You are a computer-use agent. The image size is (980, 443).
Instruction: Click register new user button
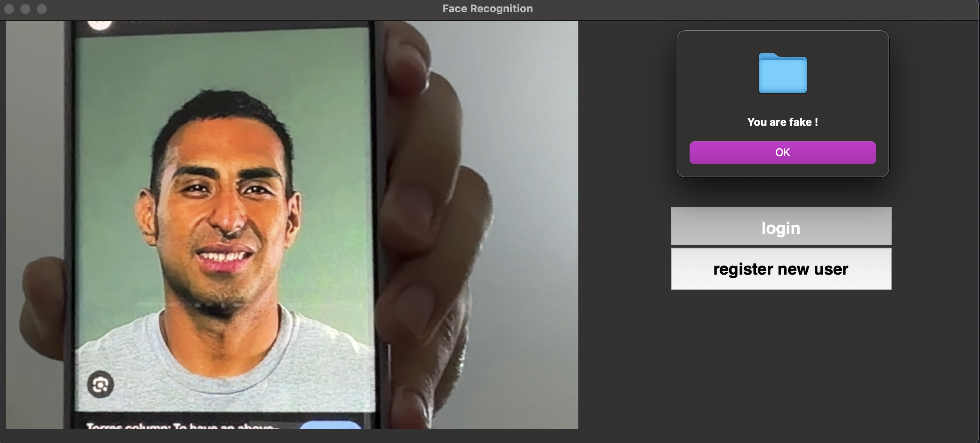pos(780,269)
